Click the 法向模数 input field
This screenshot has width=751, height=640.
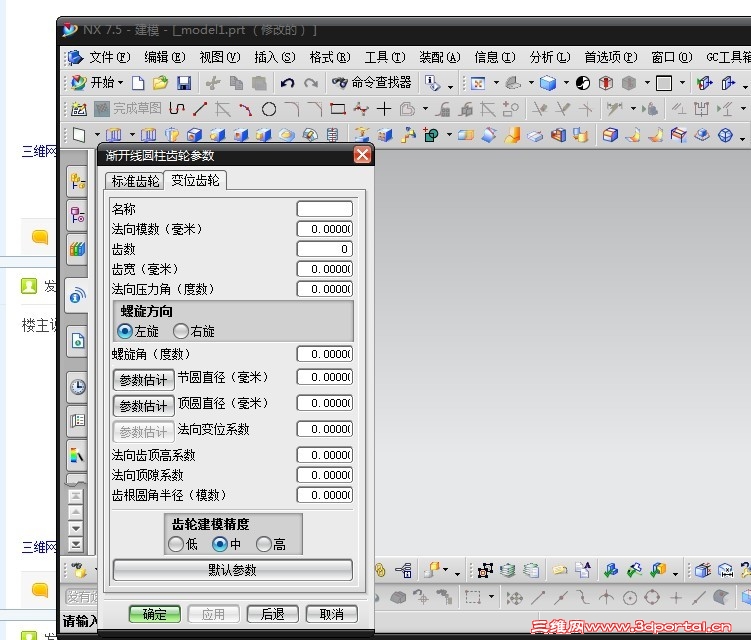[325, 229]
